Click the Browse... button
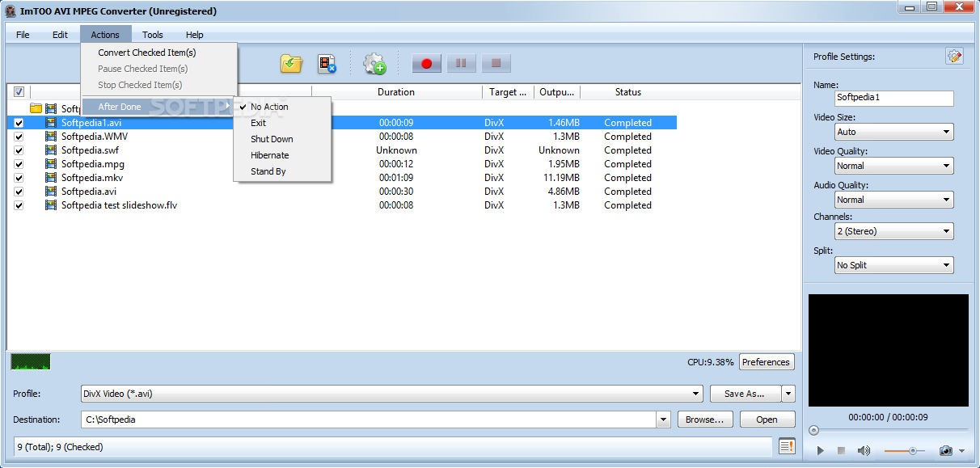980x468 pixels. point(705,420)
